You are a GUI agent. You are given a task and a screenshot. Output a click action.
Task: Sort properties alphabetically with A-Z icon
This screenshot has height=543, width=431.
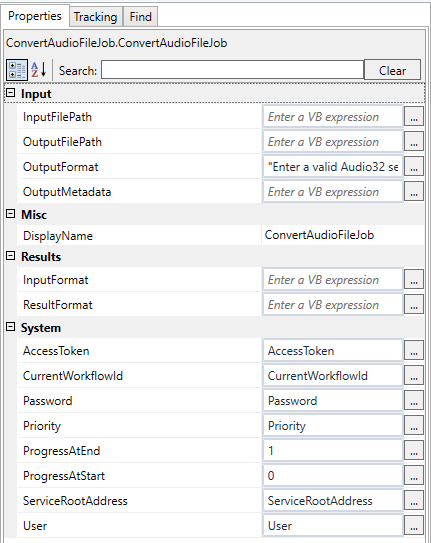39,70
